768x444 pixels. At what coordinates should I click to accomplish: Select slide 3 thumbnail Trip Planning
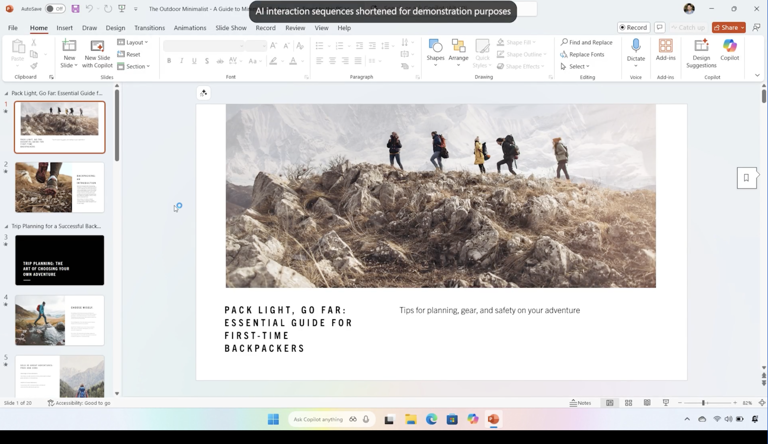59,260
